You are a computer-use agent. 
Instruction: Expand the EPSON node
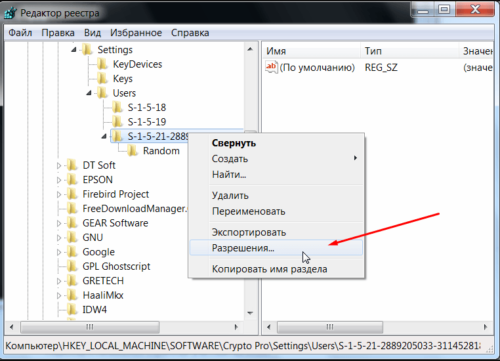click(59, 180)
